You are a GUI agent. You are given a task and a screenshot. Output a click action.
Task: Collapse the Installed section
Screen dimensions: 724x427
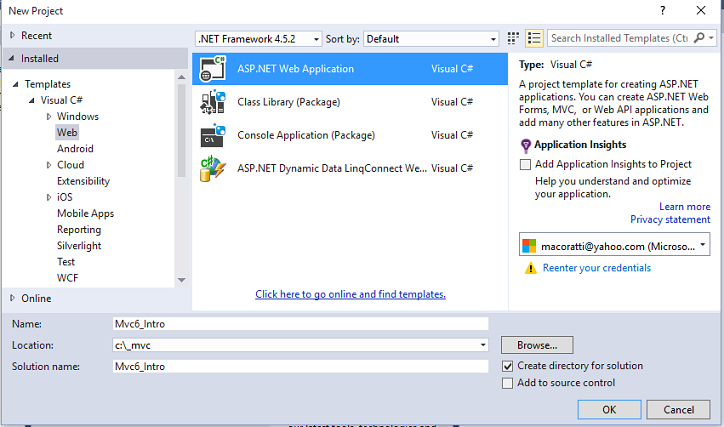(12, 58)
